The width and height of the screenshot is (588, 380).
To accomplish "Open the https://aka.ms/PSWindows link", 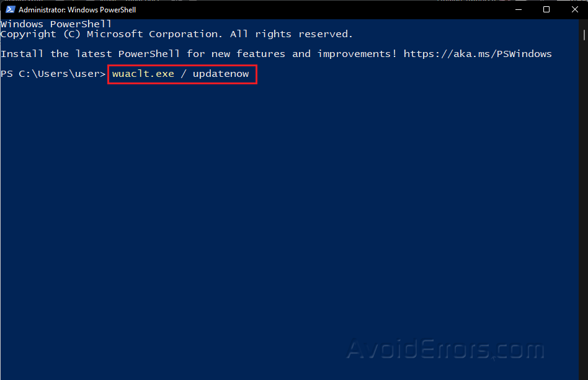I will (x=477, y=54).
